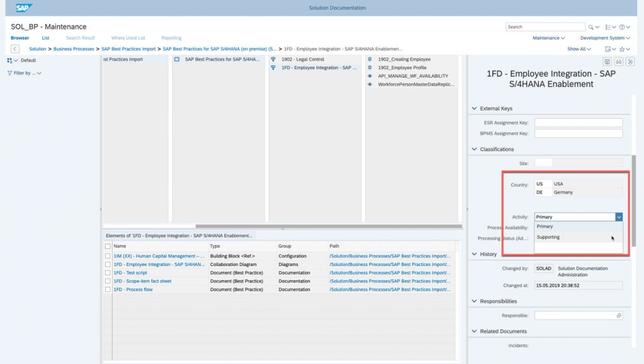Open the Activity dropdown arrow

(x=619, y=217)
